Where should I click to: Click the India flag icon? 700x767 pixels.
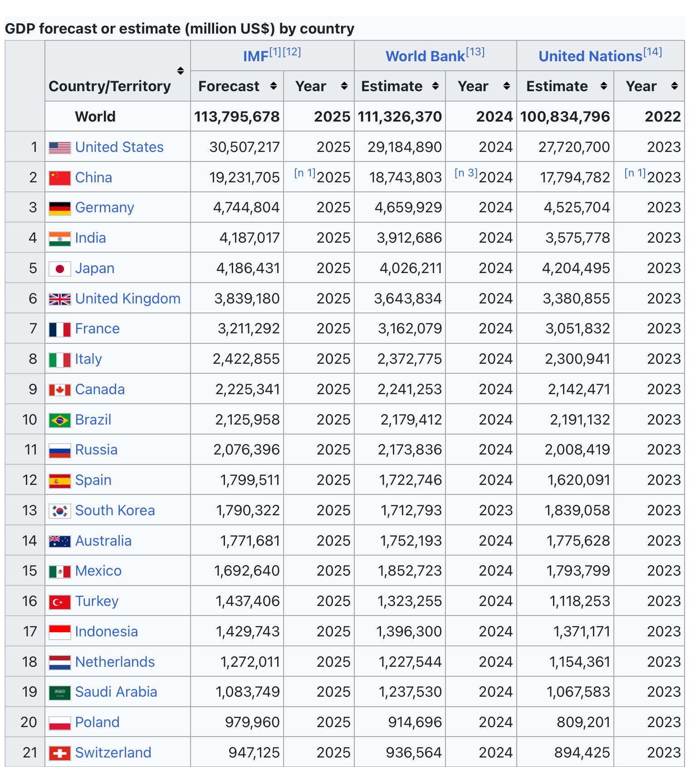pyautogui.click(x=60, y=239)
